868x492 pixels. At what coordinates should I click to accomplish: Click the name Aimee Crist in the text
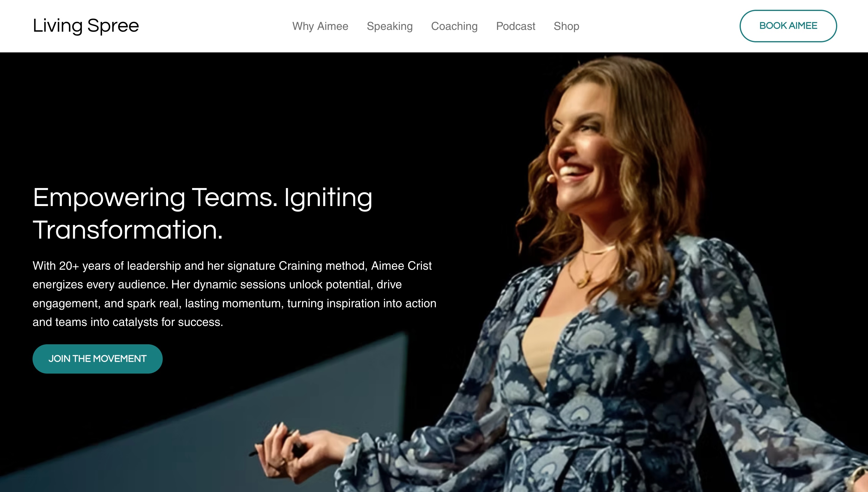[x=401, y=266]
